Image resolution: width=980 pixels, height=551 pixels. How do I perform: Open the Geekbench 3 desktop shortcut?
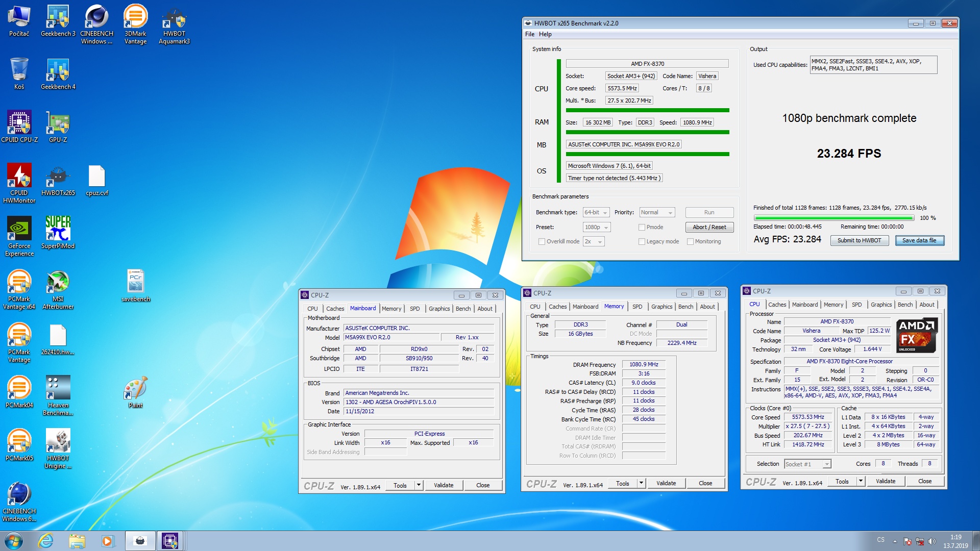[58, 20]
